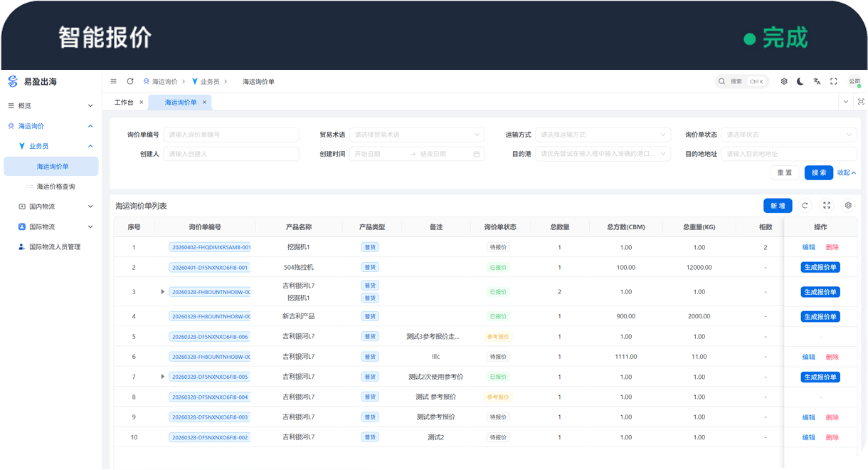Expand the table to fullscreen view
868x470 pixels.
pyautogui.click(x=827, y=206)
